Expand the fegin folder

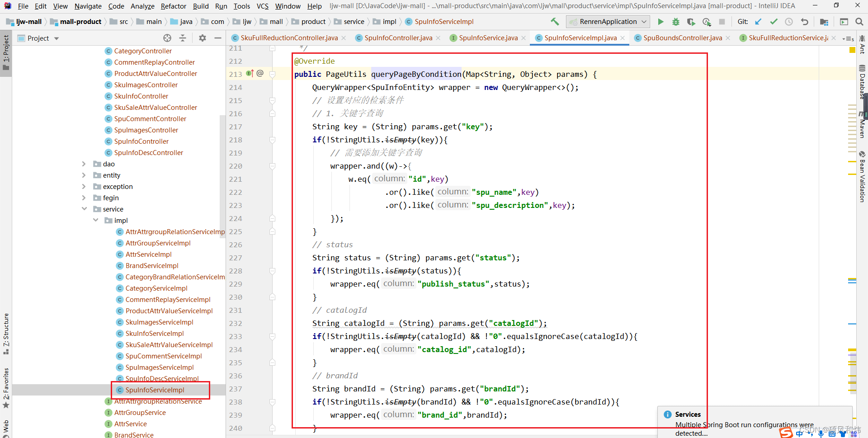click(84, 198)
